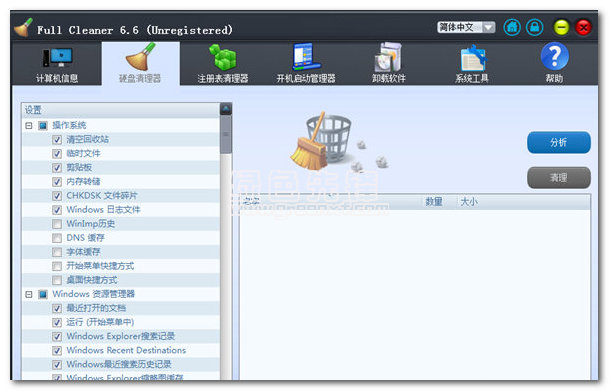Image resolution: width=609 pixels, height=391 pixels.
Task: Switch to 开机启动管理器 tab label
Action: click(x=306, y=78)
